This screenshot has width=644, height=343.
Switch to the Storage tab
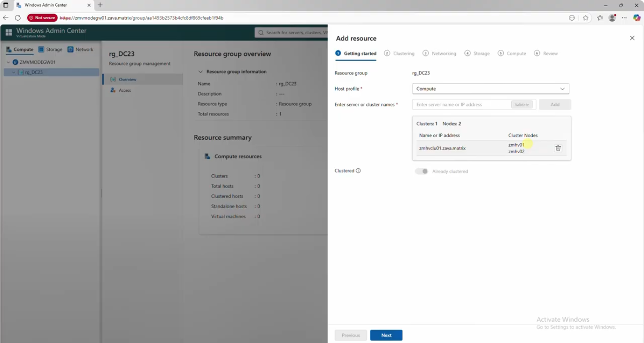click(x=50, y=49)
